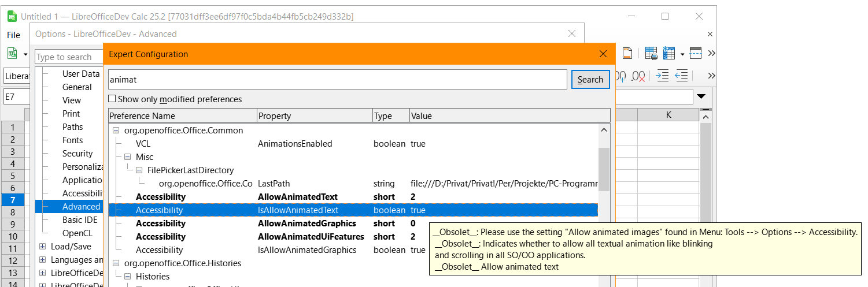Select Security in Options tree

77,154
